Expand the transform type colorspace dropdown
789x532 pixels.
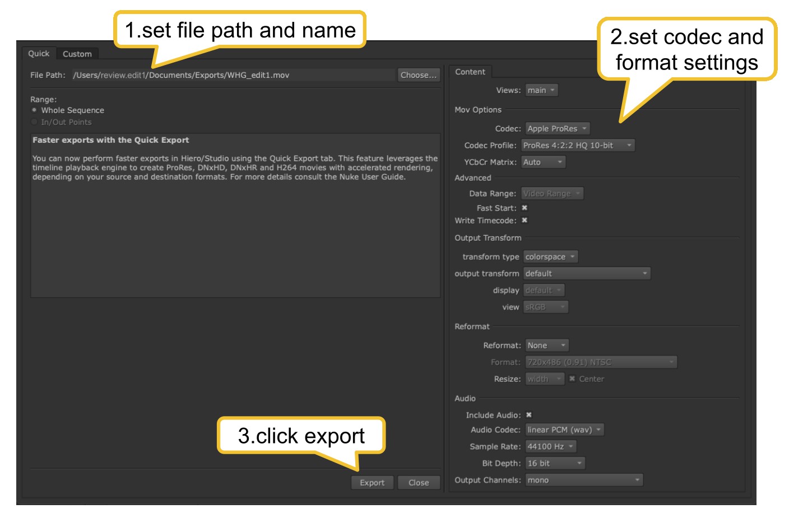coord(550,257)
